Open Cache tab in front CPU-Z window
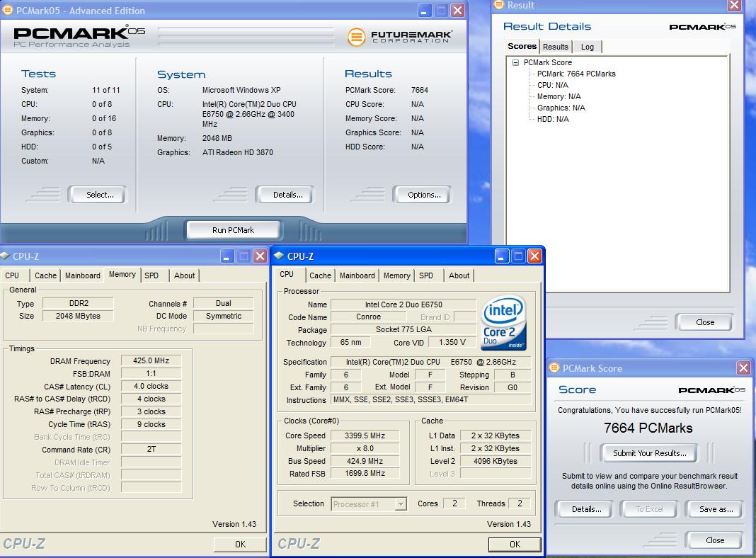Image resolution: width=756 pixels, height=558 pixels. pos(320,275)
